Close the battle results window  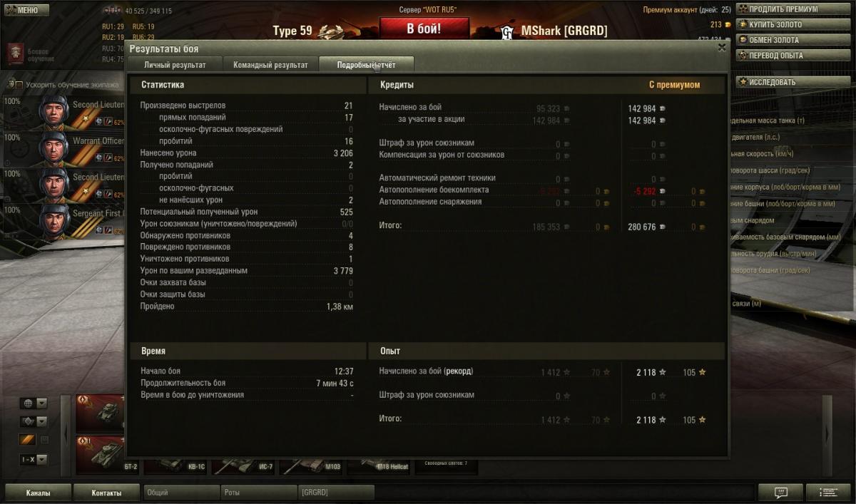pyautogui.click(x=721, y=48)
